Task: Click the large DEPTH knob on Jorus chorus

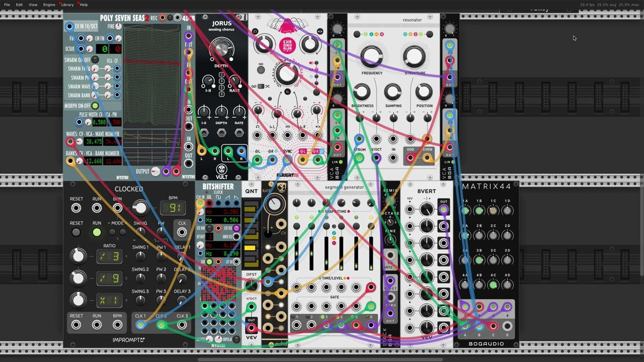Action: pos(221,49)
